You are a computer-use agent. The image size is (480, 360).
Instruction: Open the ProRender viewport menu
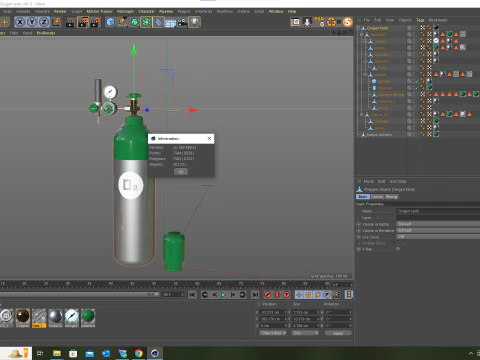point(46,33)
